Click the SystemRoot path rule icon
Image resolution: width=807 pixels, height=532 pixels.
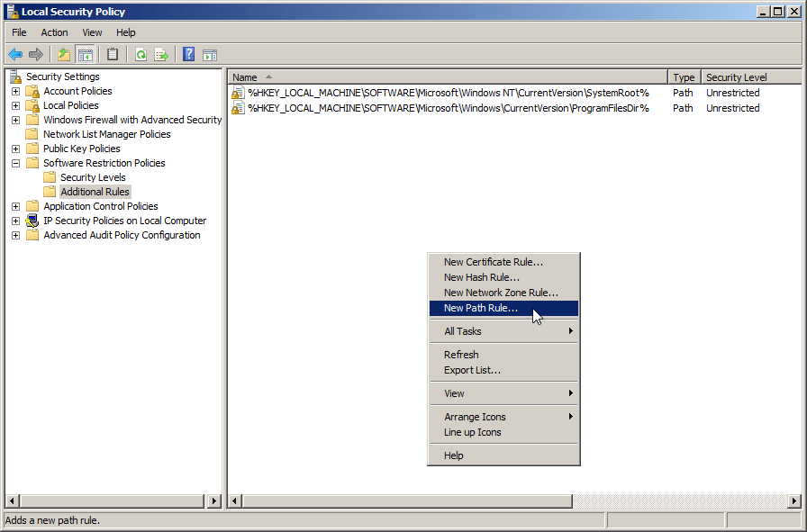point(238,93)
